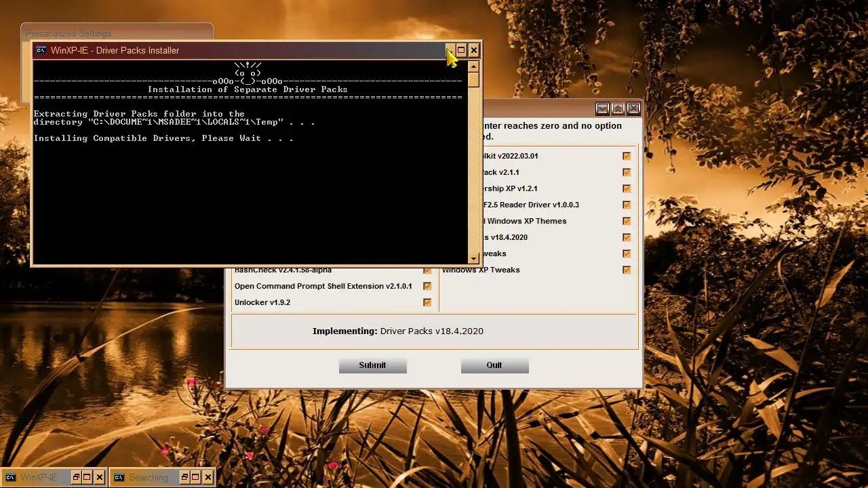Uncheck the row ending 'ack v2.1.1'
The image size is (868, 488).
pos(627,172)
